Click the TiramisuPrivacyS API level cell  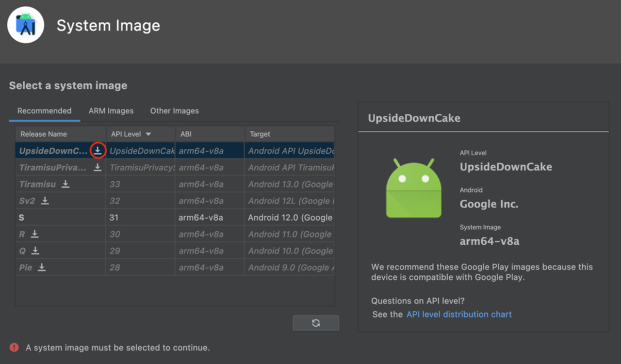[141, 167]
